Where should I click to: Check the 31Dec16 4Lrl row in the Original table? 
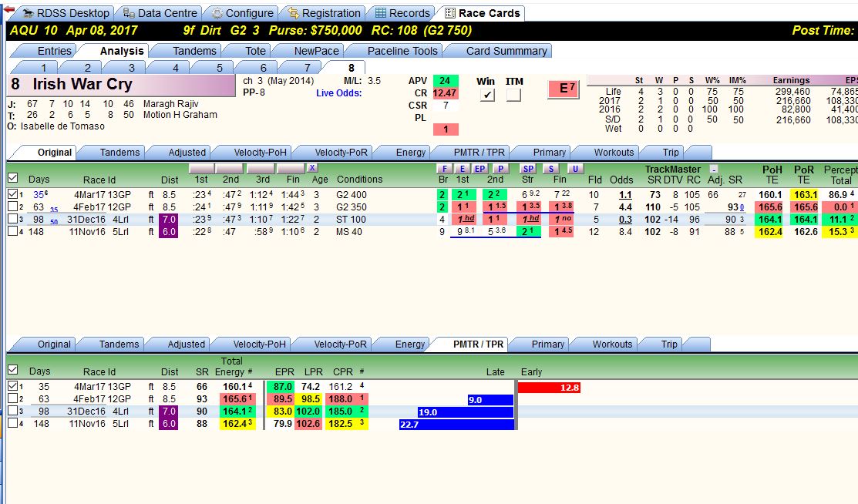(x=12, y=220)
